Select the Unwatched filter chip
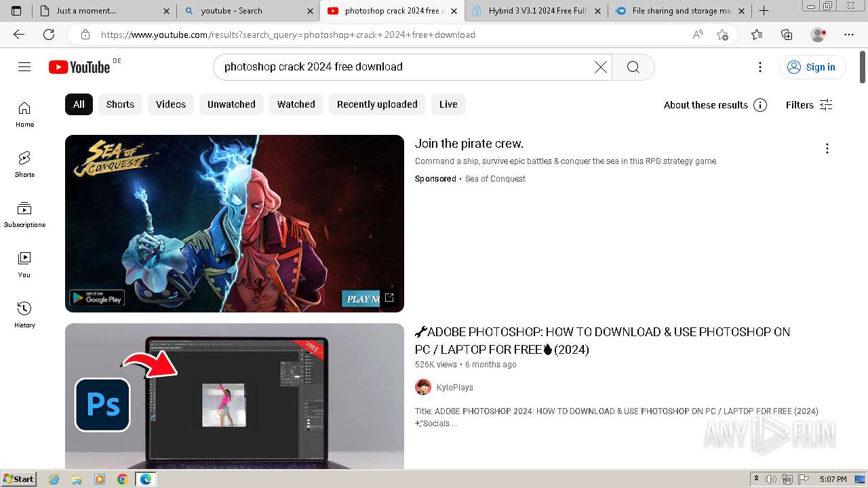 231,104
